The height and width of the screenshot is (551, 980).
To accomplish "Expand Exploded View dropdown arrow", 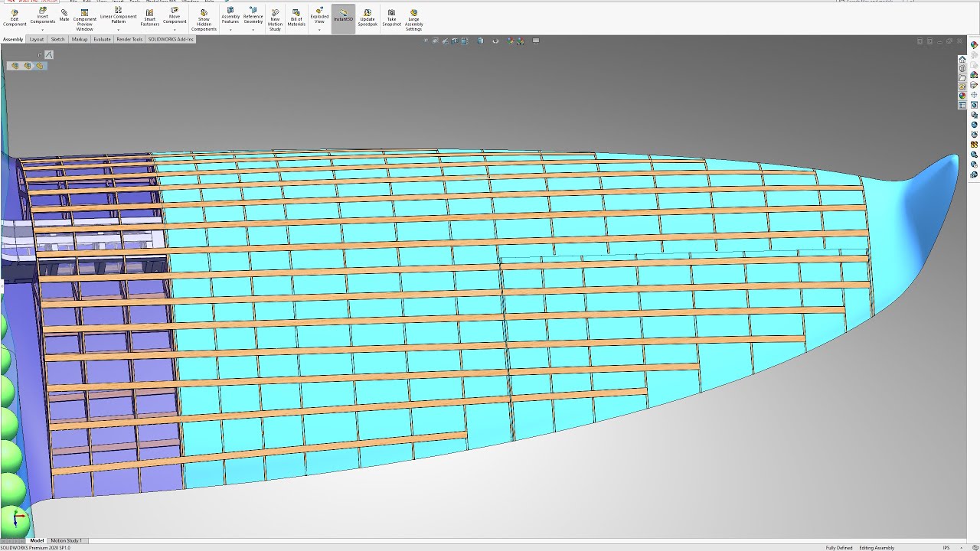I will click(x=319, y=30).
